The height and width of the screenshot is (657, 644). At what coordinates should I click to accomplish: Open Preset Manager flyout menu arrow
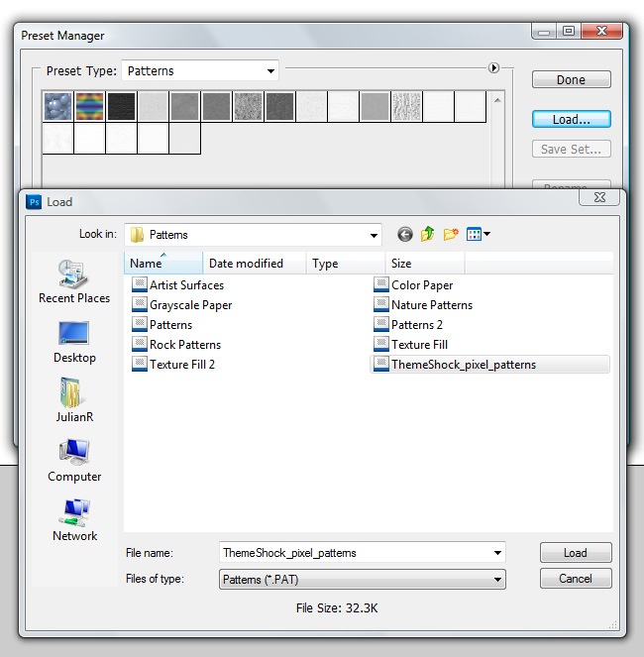tap(493, 67)
